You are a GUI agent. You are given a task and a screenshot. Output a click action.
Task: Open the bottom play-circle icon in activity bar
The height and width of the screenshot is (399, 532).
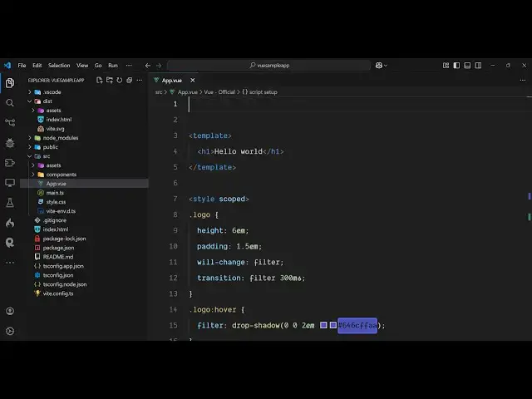tap(10, 331)
